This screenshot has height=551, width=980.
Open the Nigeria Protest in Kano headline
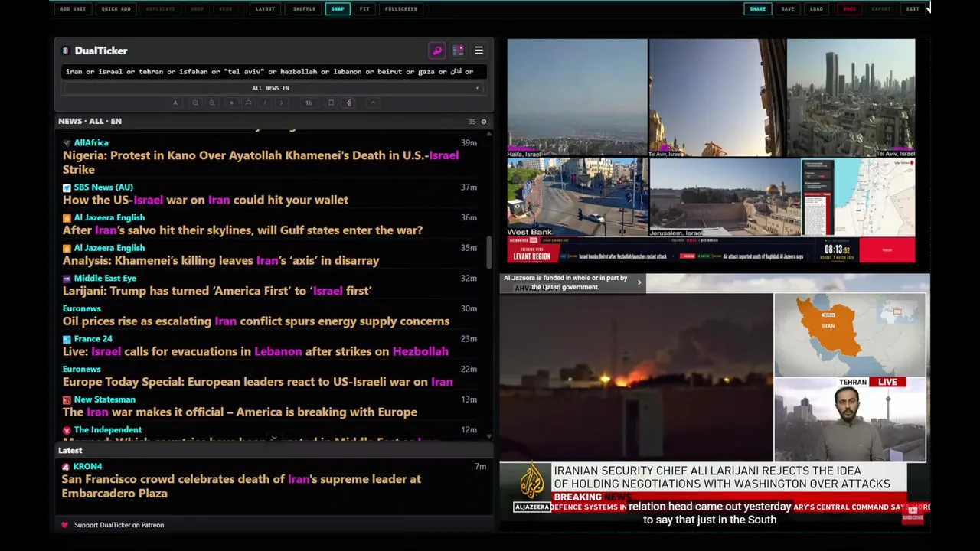pos(260,162)
